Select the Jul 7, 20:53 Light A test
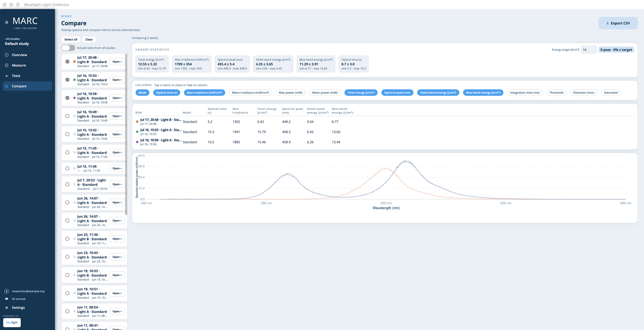The image size is (644, 330). (x=67, y=184)
